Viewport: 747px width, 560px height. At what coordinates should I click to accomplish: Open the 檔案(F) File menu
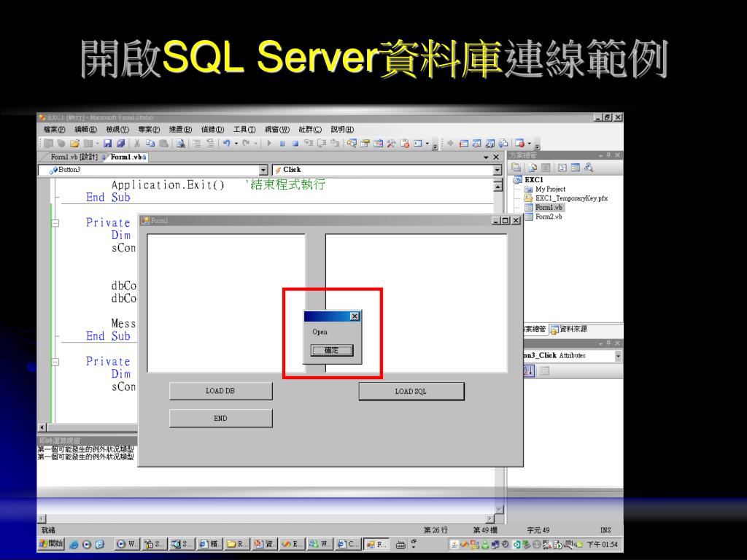pos(54,130)
